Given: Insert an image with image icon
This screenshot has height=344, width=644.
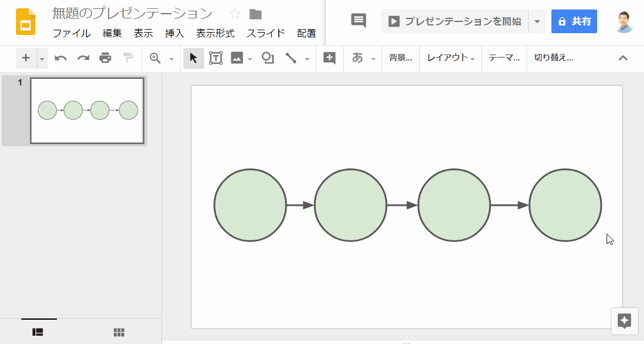Looking at the screenshot, I should point(237,58).
